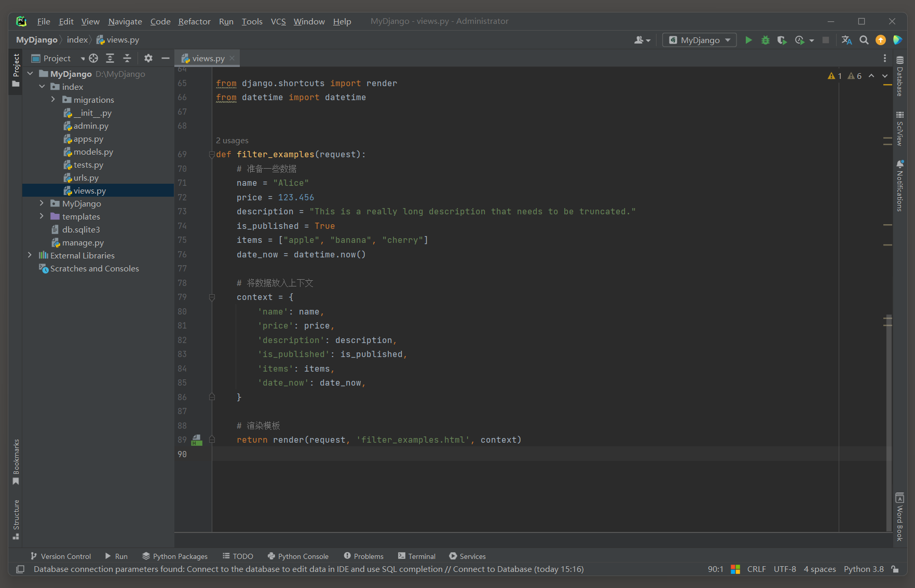Open the Refactor menu
Image resolution: width=915 pixels, height=588 pixels.
point(194,21)
